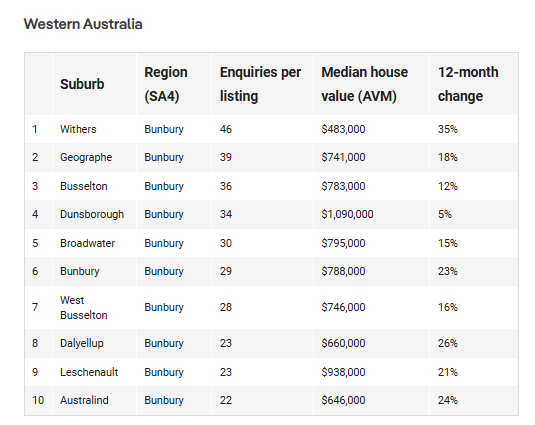This screenshot has height=425, width=535.
Task: Select the $1,090,000 median value cell
Action: tap(347, 214)
